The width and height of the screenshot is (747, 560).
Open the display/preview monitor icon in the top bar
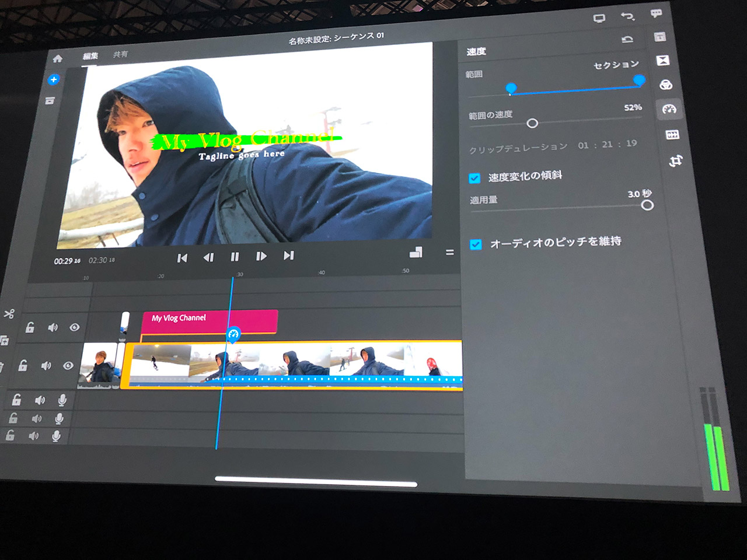click(x=599, y=19)
